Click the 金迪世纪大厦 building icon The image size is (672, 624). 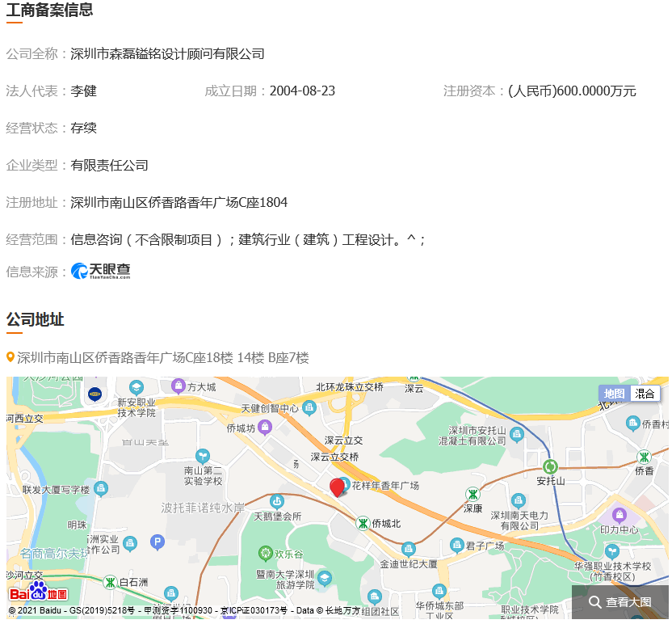[408, 550]
